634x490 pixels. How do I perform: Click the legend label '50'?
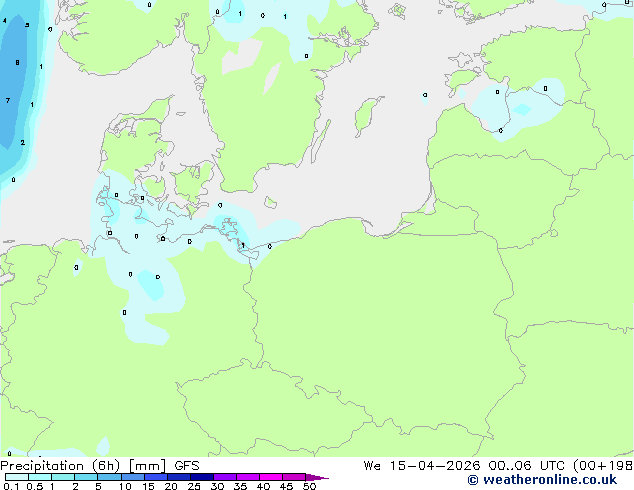pos(309,486)
